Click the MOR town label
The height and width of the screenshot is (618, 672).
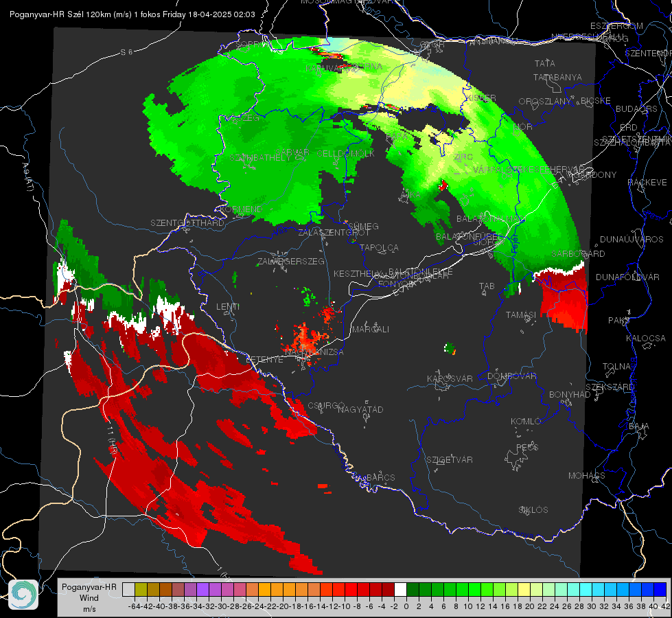coord(523,127)
